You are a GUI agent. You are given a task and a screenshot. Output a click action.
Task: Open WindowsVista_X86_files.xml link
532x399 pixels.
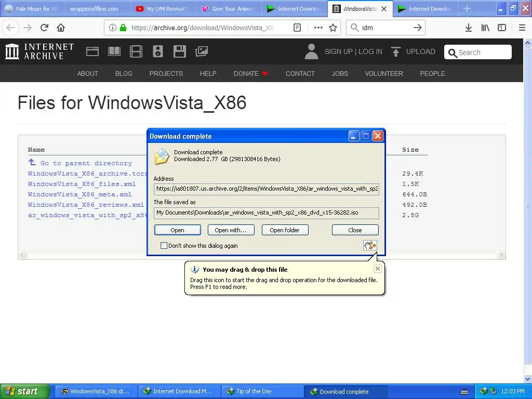(x=82, y=184)
